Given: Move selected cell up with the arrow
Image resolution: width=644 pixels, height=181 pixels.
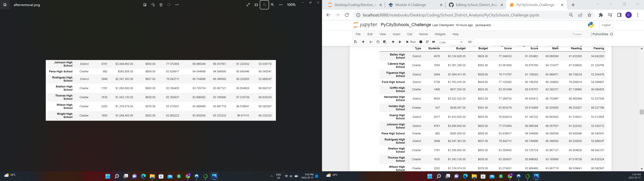Looking at the screenshot, I should pyautogui.click(x=393, y=42).
